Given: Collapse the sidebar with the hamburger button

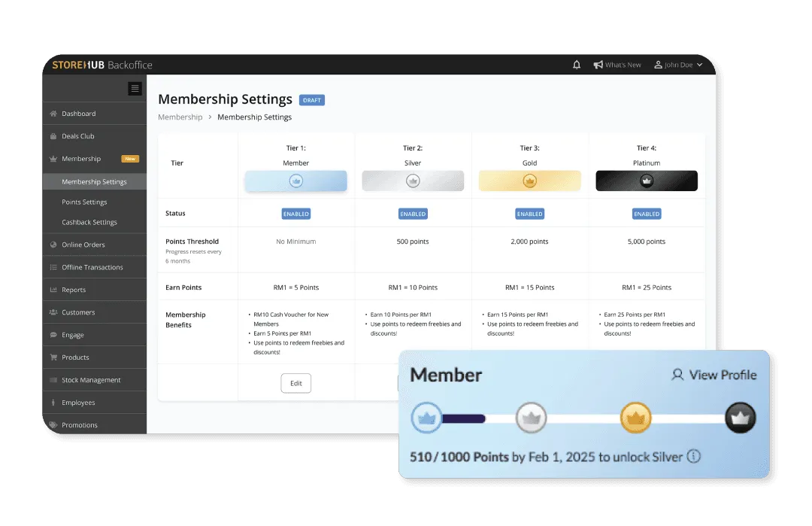Looking at the screenshot, I should (135, 89).
